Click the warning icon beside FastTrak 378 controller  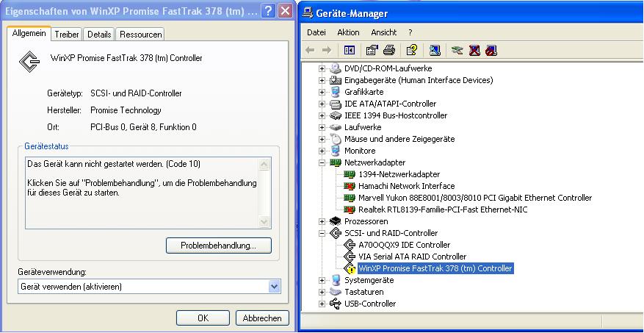pos(350,268)
